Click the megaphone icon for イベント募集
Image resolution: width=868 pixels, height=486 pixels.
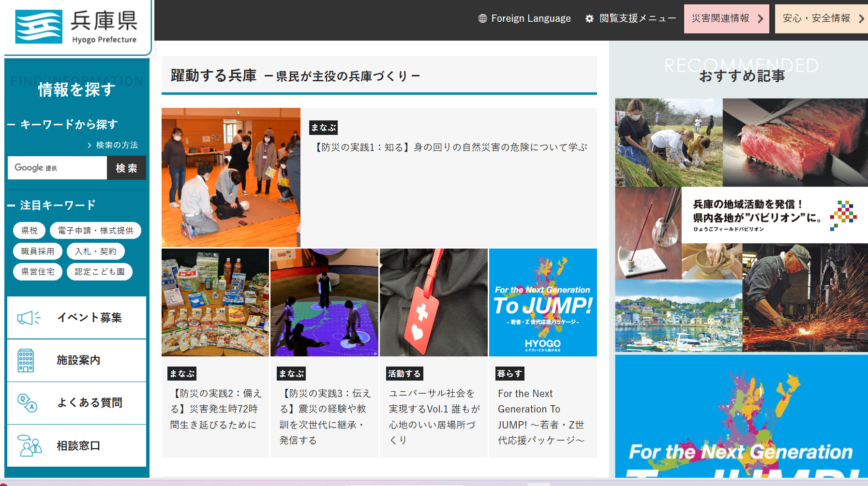point(29,318)
